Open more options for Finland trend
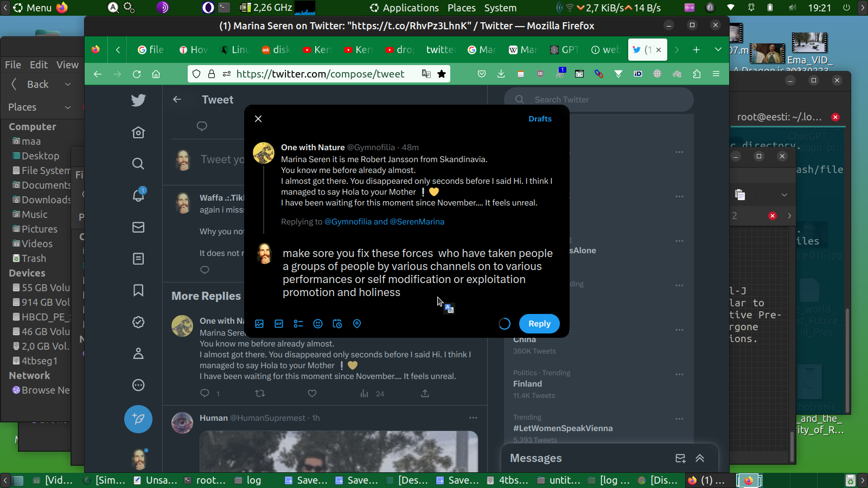 [x=679, y=374]
